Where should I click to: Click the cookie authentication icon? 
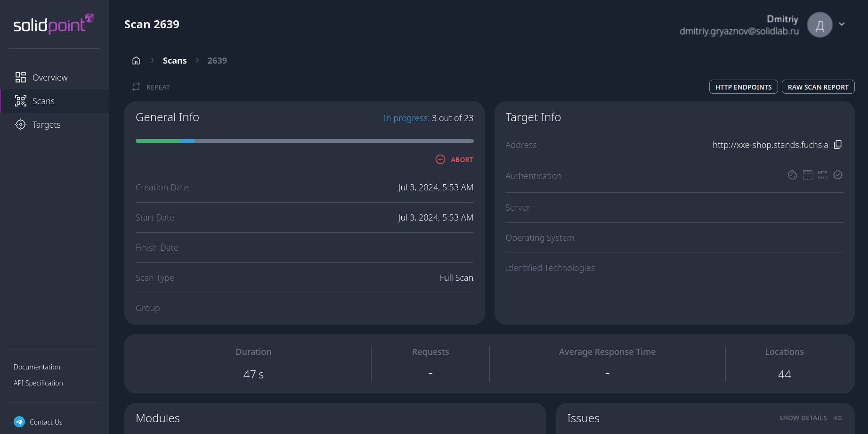click(792, 174)
